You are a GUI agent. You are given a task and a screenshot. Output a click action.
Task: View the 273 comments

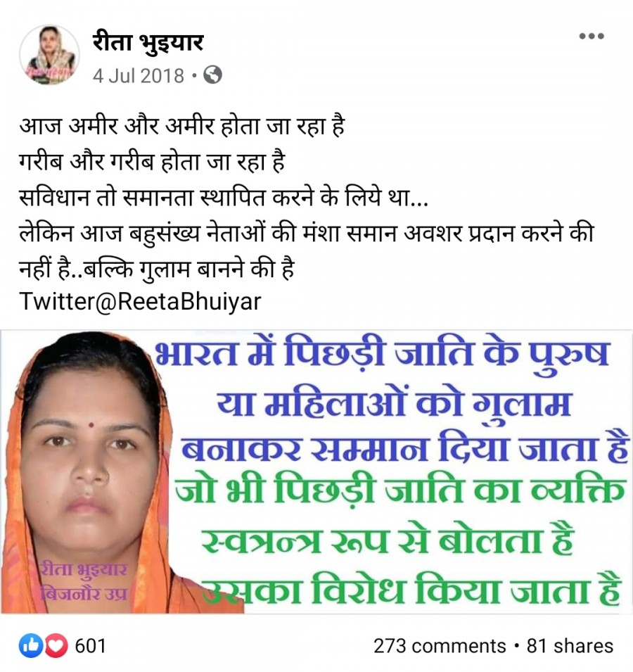(440, 646)
